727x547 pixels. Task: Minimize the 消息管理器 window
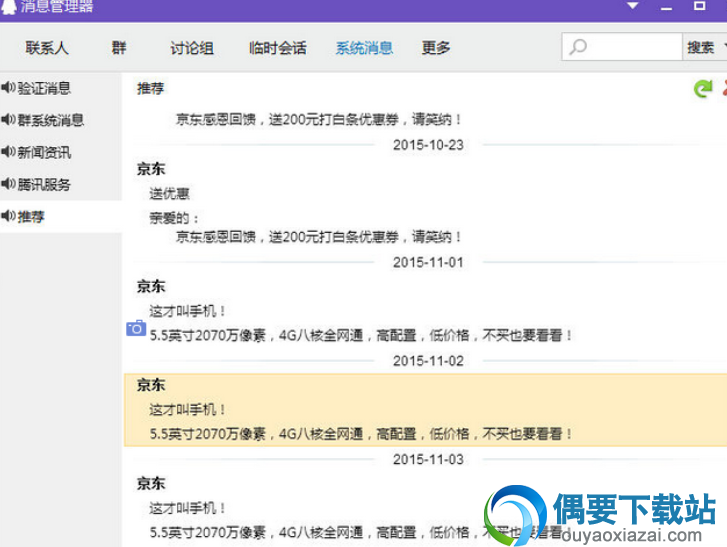tap(666, 7)
